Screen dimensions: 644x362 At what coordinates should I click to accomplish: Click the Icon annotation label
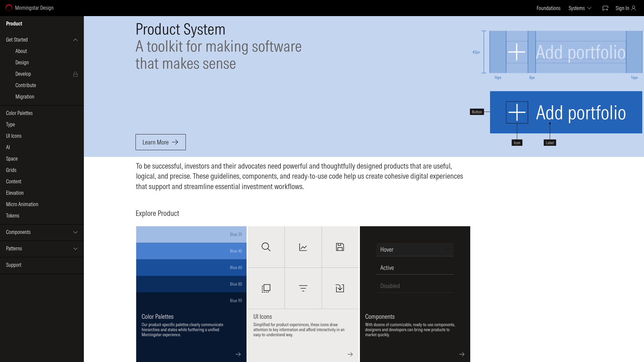pos(517,143)
